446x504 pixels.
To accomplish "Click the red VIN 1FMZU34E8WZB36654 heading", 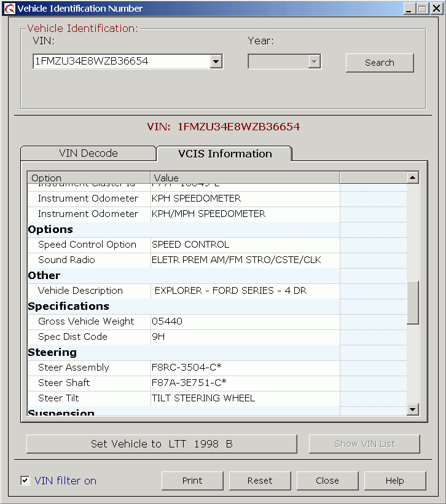I will [224, 127].
